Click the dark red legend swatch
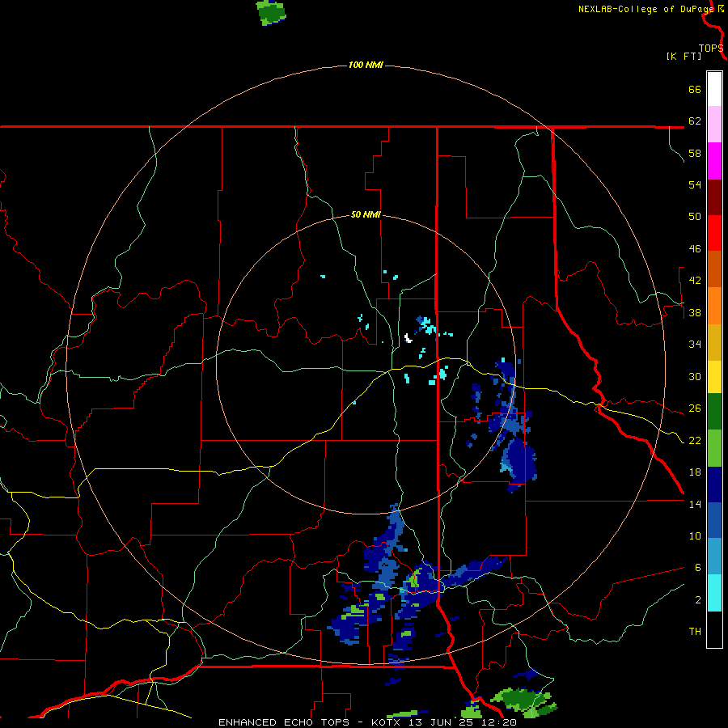The width and height of the screenshot is (728, 728). [x=714, y=197]
